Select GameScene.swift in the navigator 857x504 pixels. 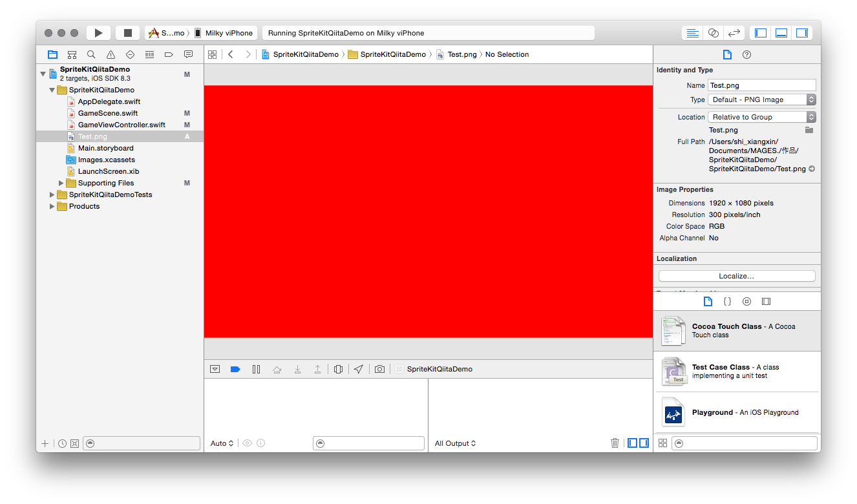pyautogui.click(x=108, y=113)
